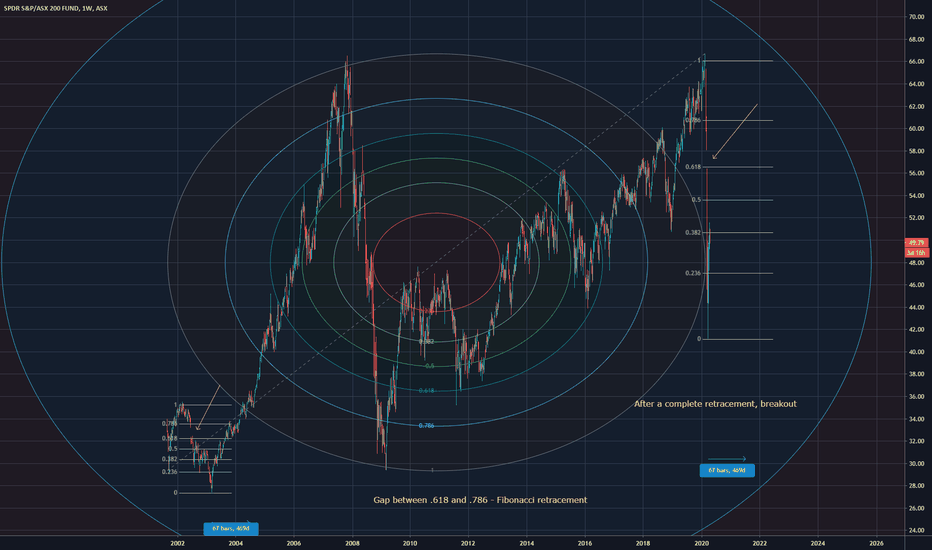The image size is (932, 550).
Task: Click the 2012 year on the time axis
Action: pyautogui.click(x=468, y=543)
